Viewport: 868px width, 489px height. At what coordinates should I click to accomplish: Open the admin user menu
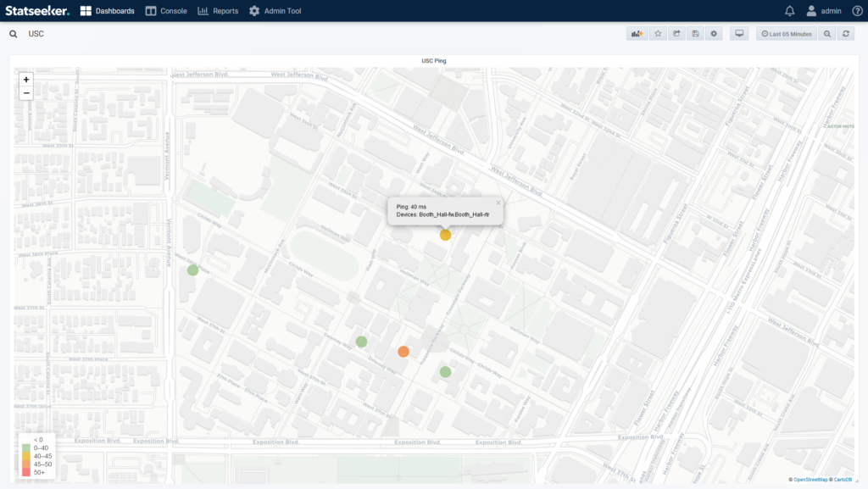(823, 11)
